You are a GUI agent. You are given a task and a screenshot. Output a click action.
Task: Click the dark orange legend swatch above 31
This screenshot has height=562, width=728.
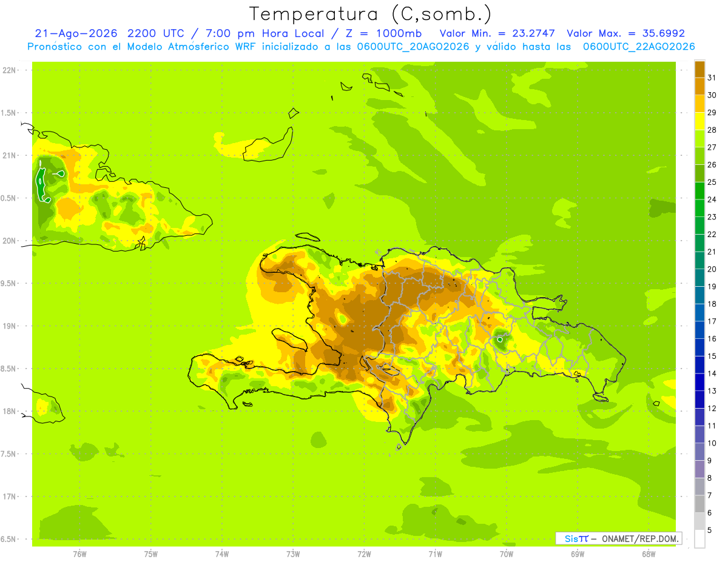(699, 69)
